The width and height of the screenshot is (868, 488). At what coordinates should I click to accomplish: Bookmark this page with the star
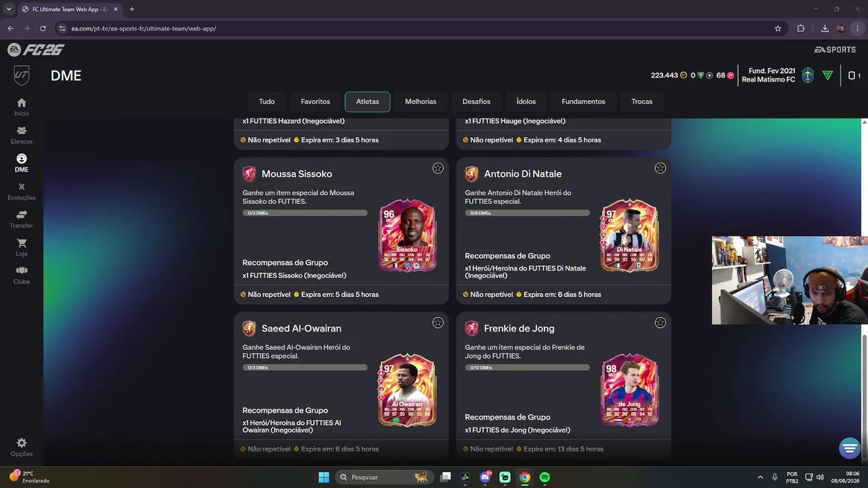(x=778, y=28)
